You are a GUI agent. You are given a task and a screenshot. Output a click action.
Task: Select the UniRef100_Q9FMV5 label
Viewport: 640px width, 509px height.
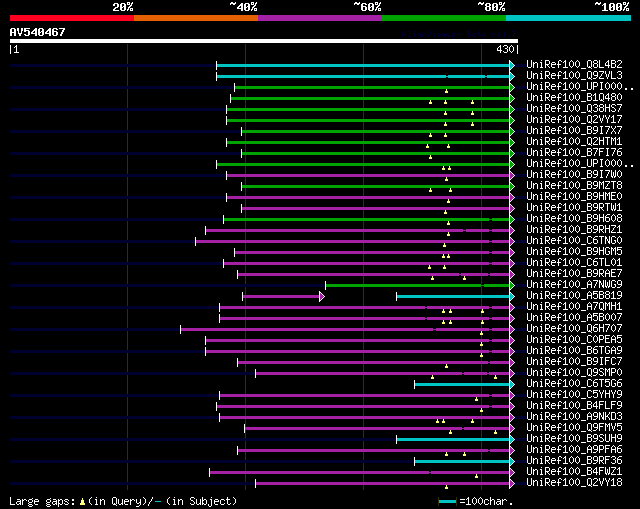click(x=574, y=428)
